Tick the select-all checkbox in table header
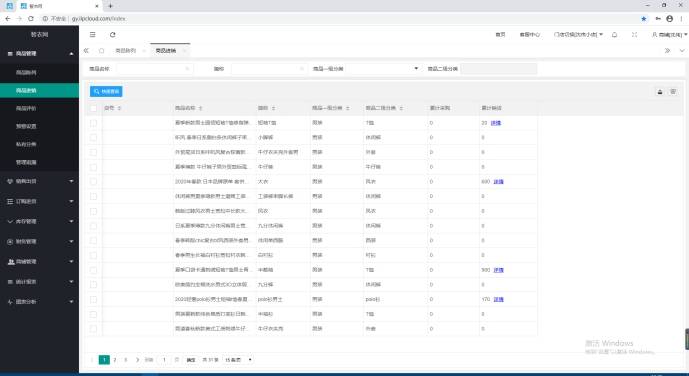This screenshot has width=689, height=376. [93, 108]
